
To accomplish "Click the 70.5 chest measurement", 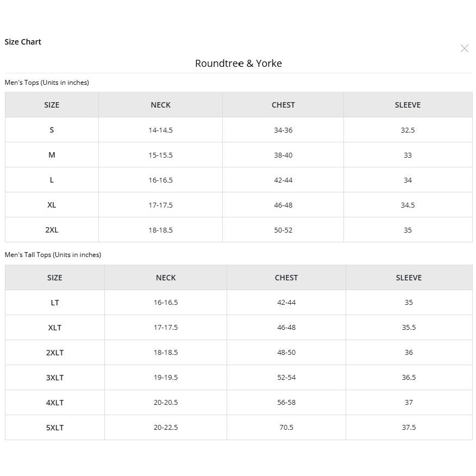I will 286,428.
